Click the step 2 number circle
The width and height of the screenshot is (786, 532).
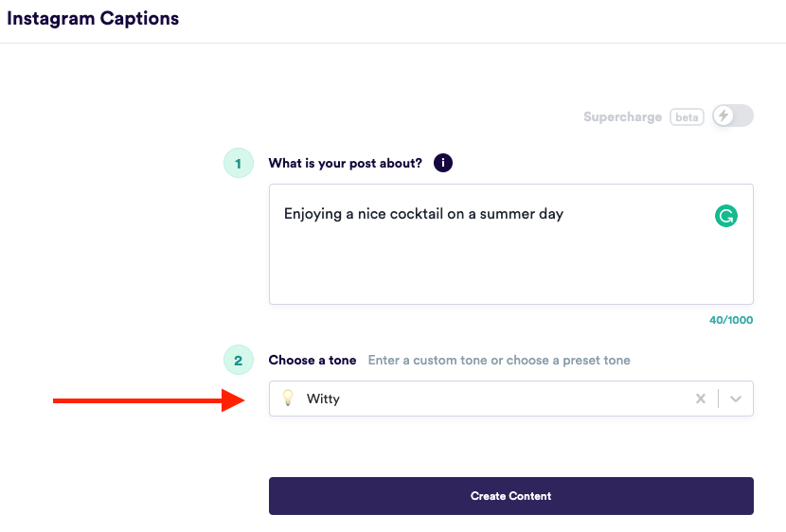238,360
